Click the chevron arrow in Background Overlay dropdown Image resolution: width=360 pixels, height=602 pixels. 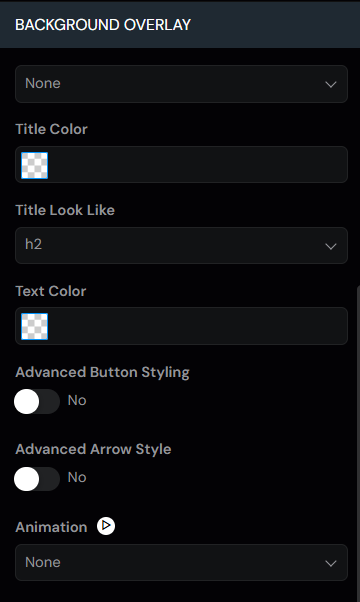click(x=330, y=84)
